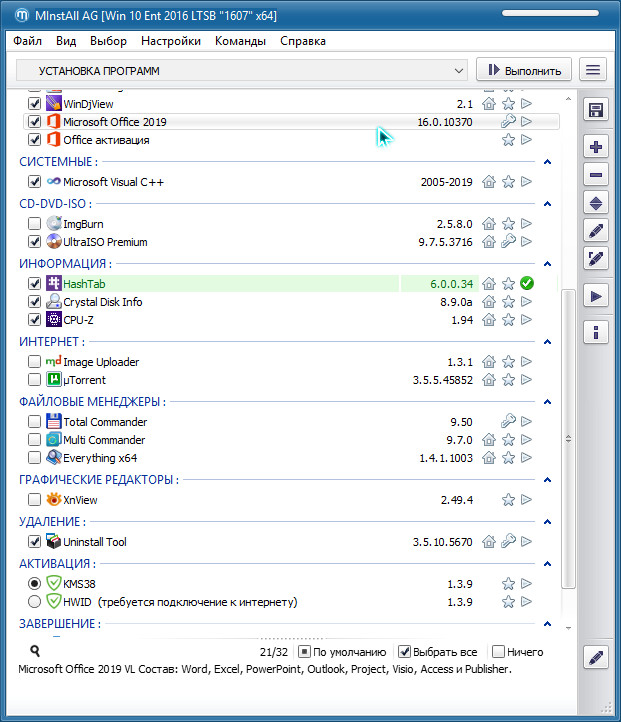Open the Настройки menu

pyautogui.click(x=171, y=41)
